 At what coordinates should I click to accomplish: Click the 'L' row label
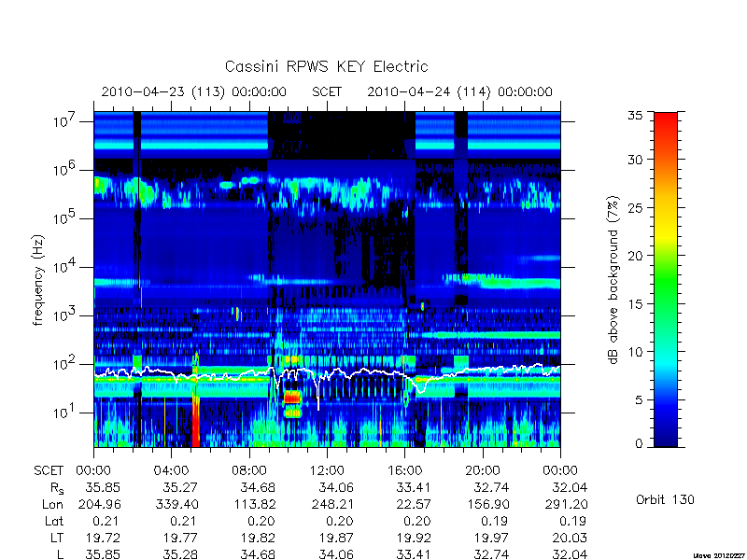coord(60,554)
